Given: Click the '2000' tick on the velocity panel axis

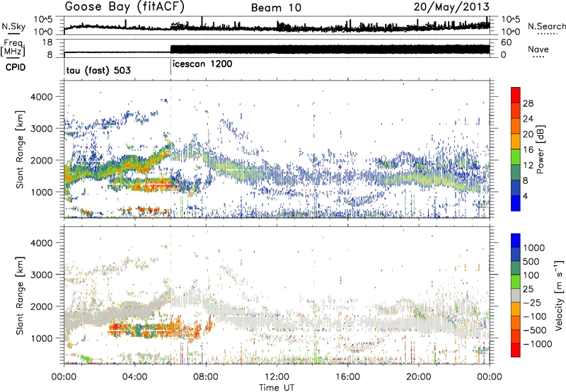Looking at the screenshot, I should click(41, 306).
